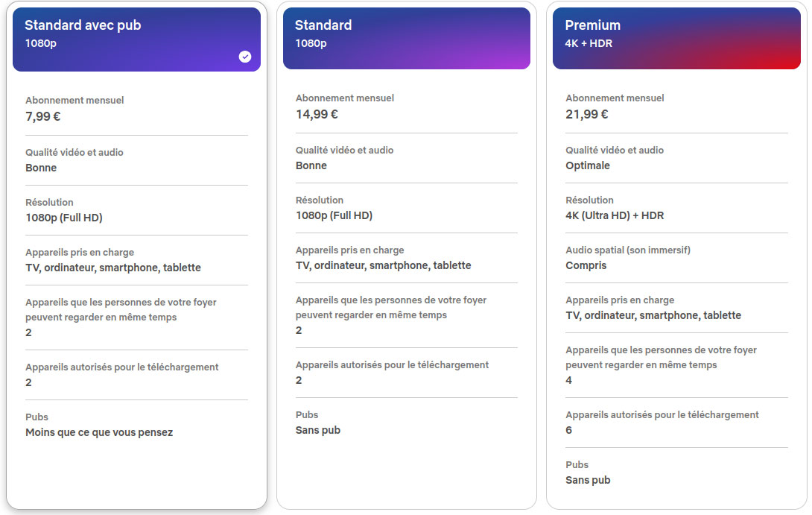
Task: Click 'Bonne' quality in Standard avec pub card
Action: pyautogui.click(x=41, y=168)
